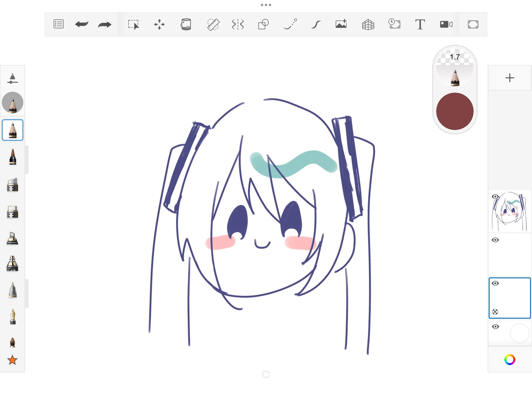Toggle fullscreen canvas mode
Viewport: 532px width, 399px height.
coord(473,24)
